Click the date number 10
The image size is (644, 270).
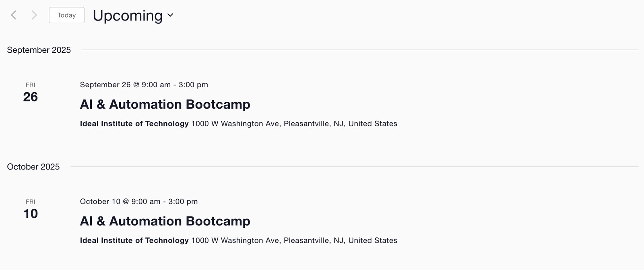pos(30,214)
